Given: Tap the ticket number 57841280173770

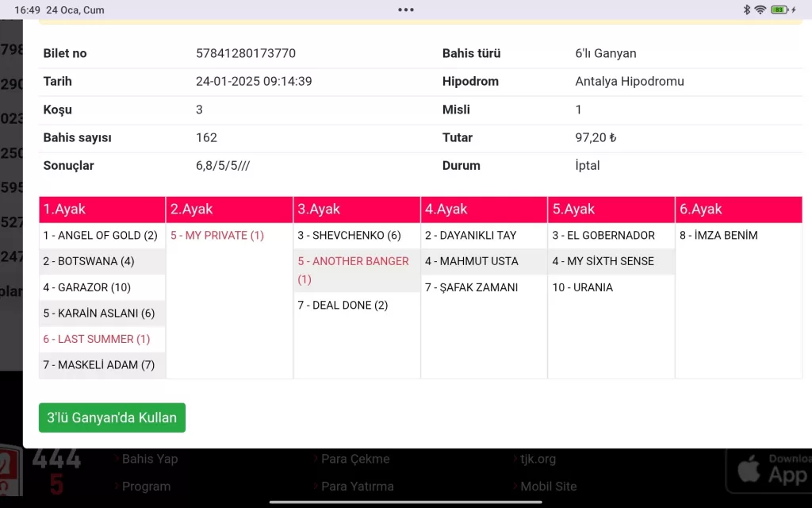Looking at the screenshot, I should pyautogui.click(x=246, y=53).
